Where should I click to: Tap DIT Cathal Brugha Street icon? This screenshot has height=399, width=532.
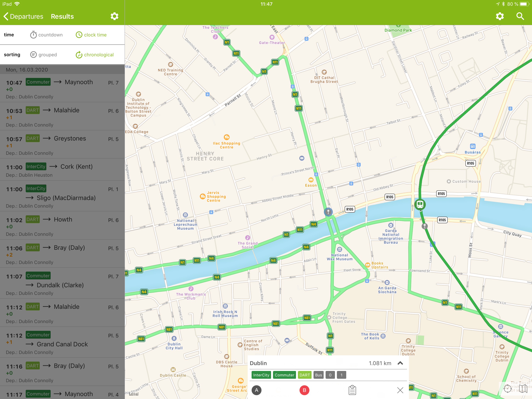click(x=324, y=72)
